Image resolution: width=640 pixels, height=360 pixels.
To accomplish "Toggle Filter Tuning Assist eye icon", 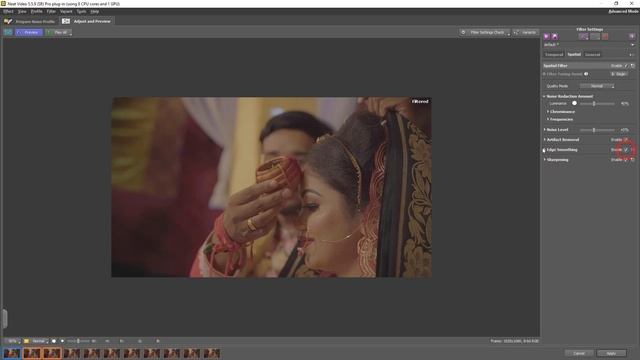I will (586, 74).
